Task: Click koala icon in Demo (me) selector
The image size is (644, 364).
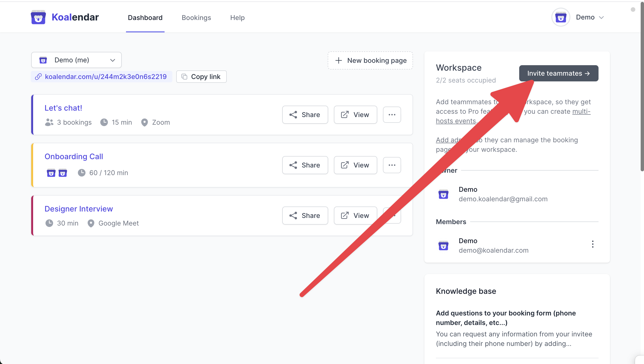Action: click(x=43, y=60)
